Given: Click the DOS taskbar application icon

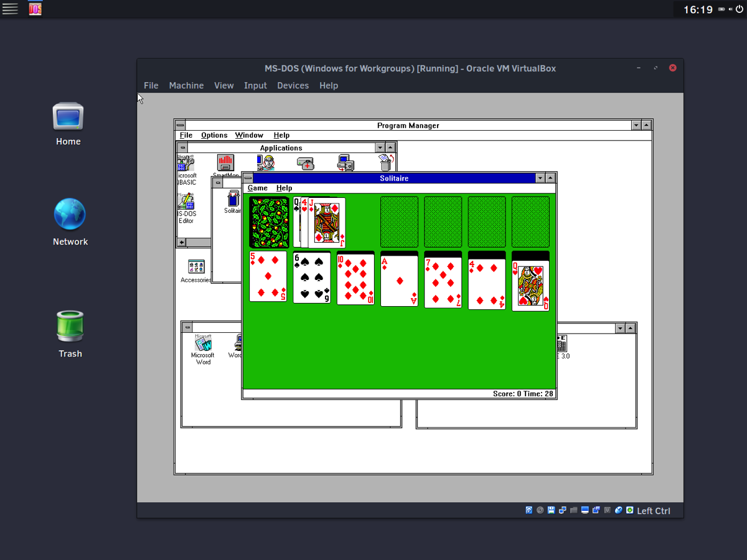Looking at the screenshot, I should point(35,9).
